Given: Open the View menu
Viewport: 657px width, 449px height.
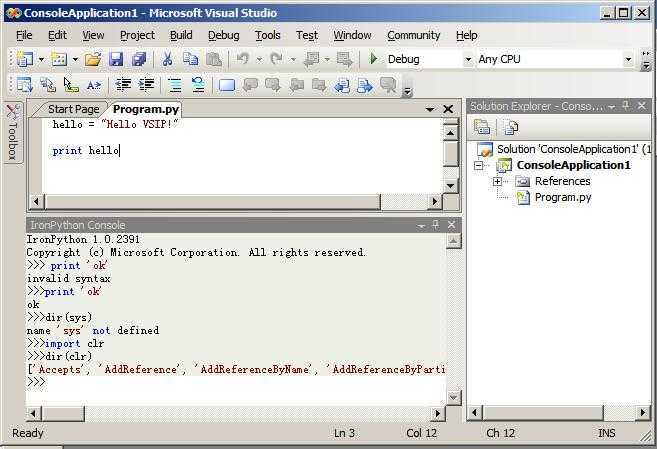Looking at the screenshot, I should 93,35.
